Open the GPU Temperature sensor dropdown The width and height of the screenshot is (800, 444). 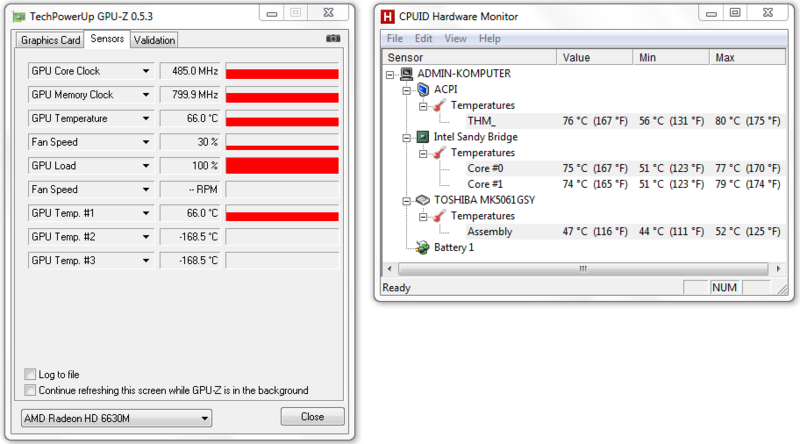pyautogui.click(x=146, y=118)
